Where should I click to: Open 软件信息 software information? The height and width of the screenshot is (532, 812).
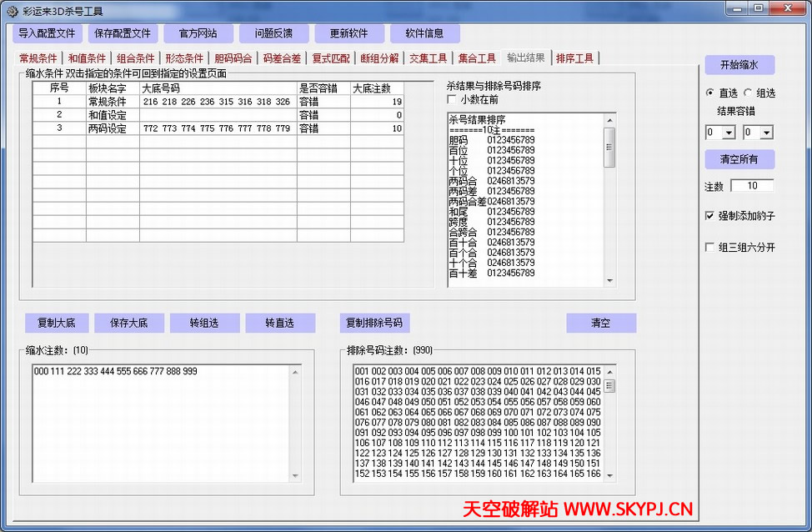425,33
